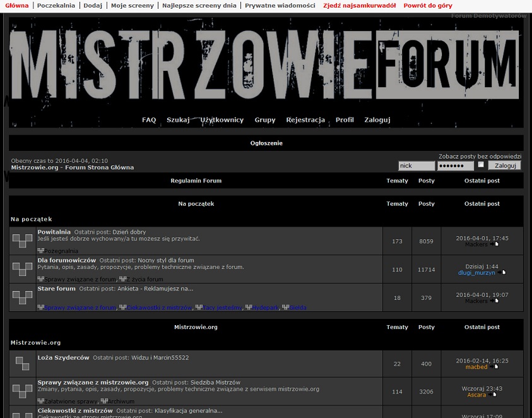532x418 pixels.
Task: Open the Załatwione sprawy subforum link
Action: (x=71, y=402)
